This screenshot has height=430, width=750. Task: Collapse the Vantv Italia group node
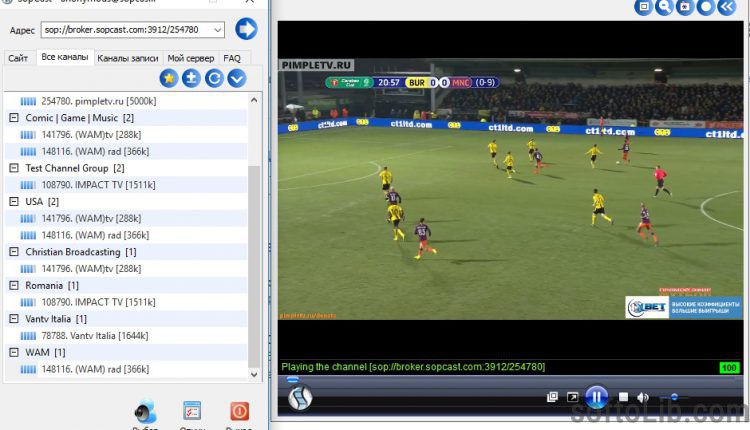click(14, 319)
